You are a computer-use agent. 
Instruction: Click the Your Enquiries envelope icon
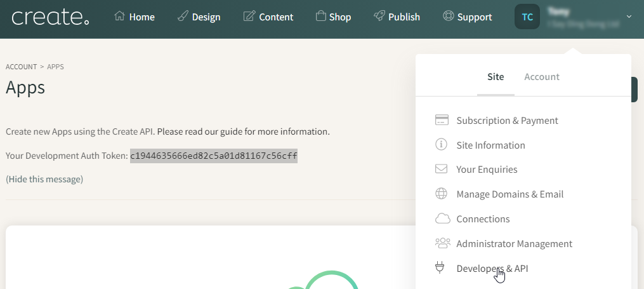441,169
